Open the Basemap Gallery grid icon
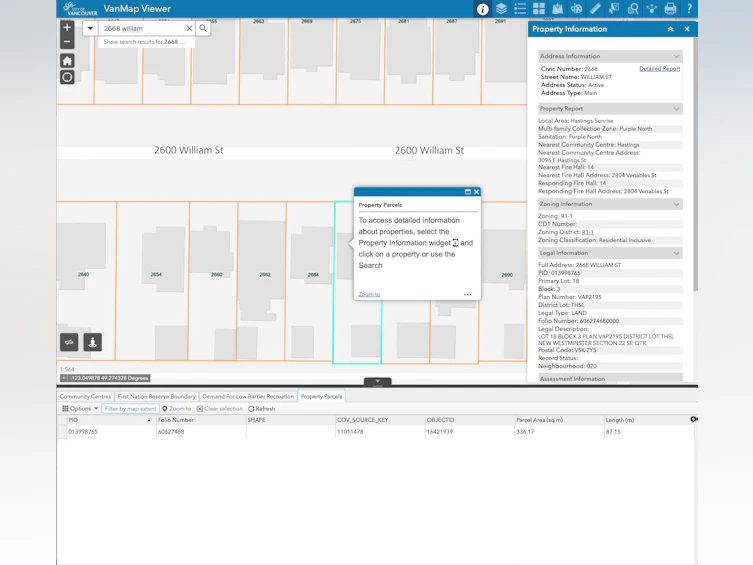The width and height of the screenshot is (753, 565). click(x=539, y=9)
